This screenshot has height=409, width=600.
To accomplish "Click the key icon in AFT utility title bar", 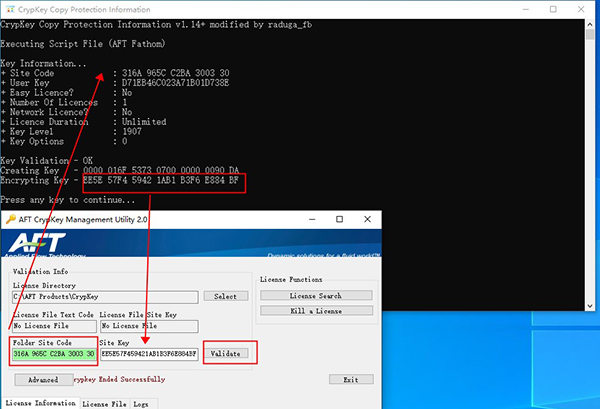I will point(11,219).
